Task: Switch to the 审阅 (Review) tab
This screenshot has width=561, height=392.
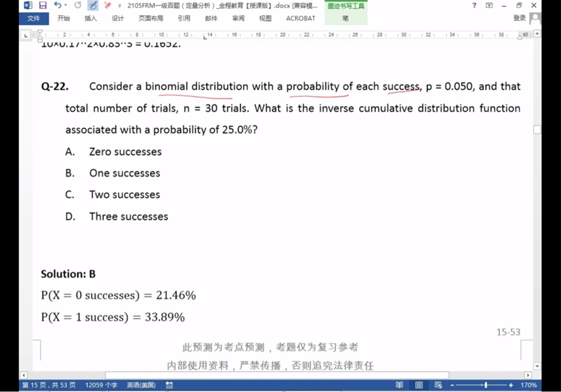Action: coord(238,18)
